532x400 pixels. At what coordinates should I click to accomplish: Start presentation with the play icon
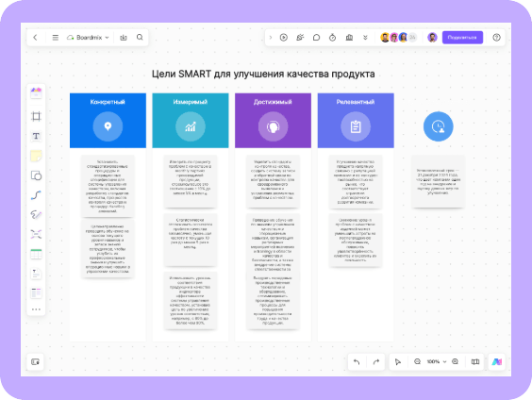pos(284,38)
